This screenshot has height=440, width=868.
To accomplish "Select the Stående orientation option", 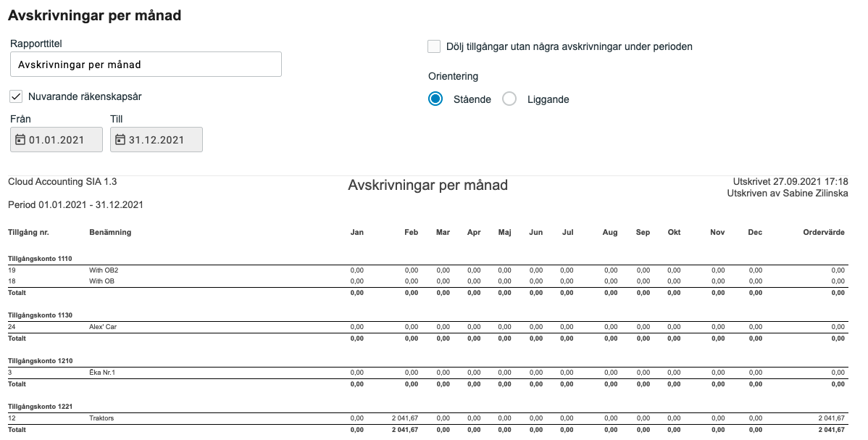I will (x=435, y=99).
